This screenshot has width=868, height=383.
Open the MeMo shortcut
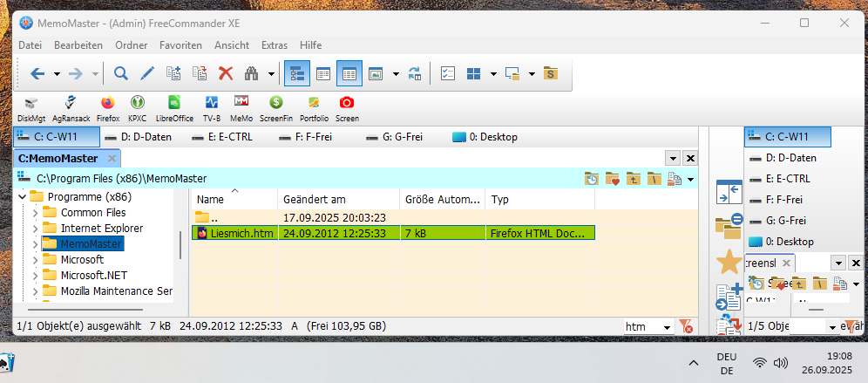(x=241, y=108)
